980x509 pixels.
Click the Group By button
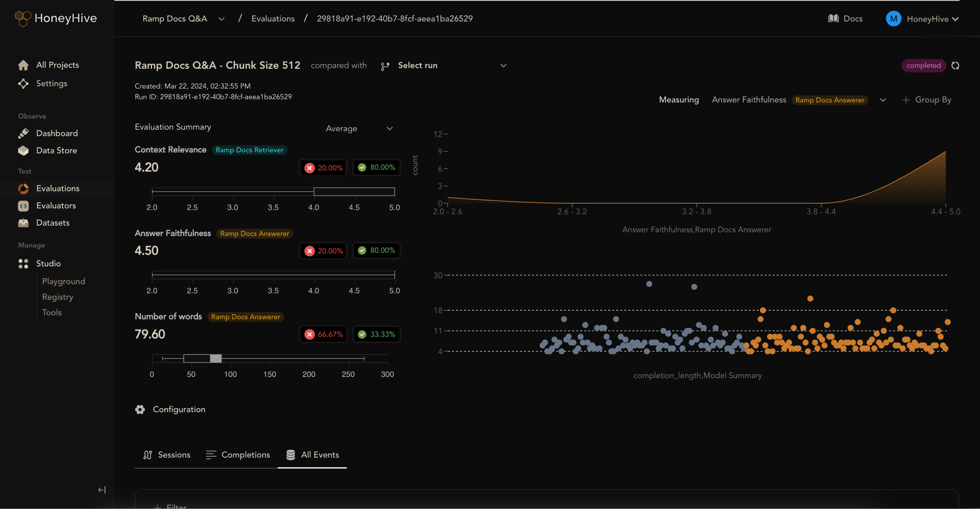click(927, 99)
